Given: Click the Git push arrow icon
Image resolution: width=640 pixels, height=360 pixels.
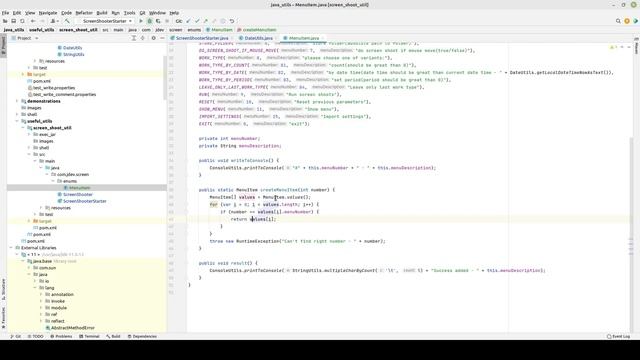Looking at the screenshot, I should pos(205,21).
